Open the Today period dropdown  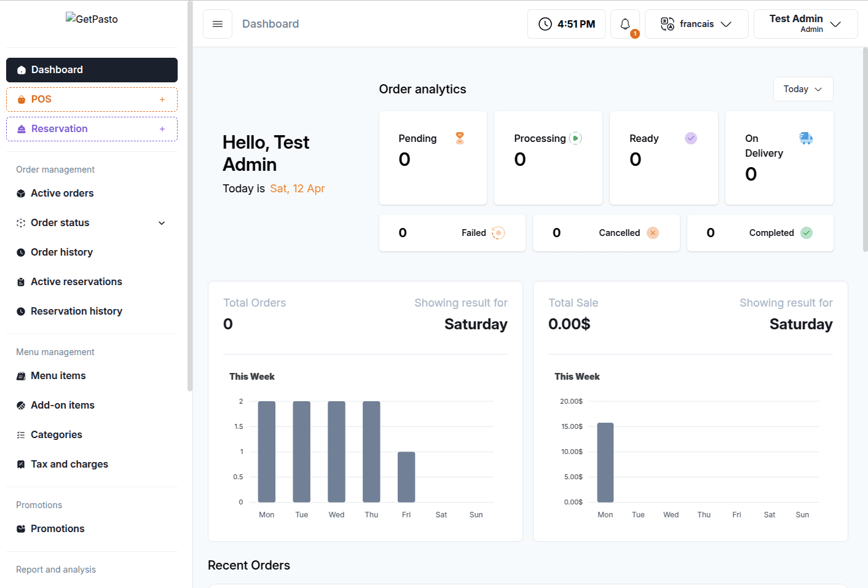click(803, 89)
